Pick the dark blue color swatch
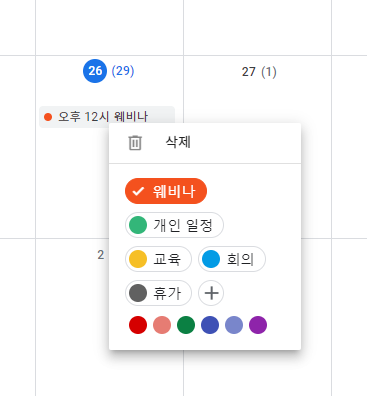 click(x=210, y=325)
